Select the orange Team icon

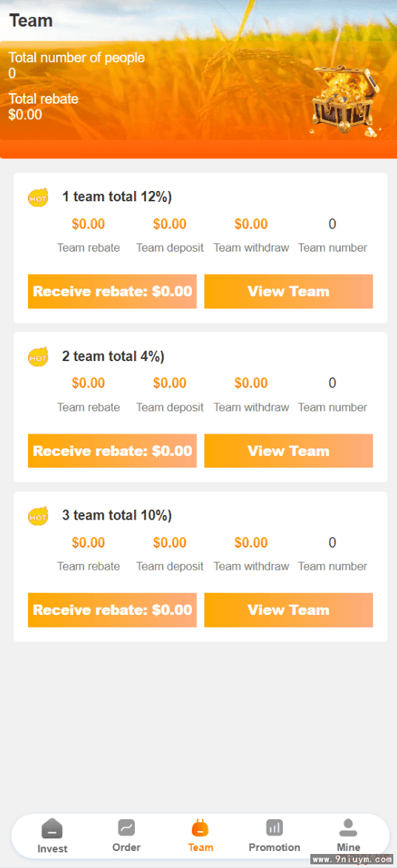click(x=200, y=828)
